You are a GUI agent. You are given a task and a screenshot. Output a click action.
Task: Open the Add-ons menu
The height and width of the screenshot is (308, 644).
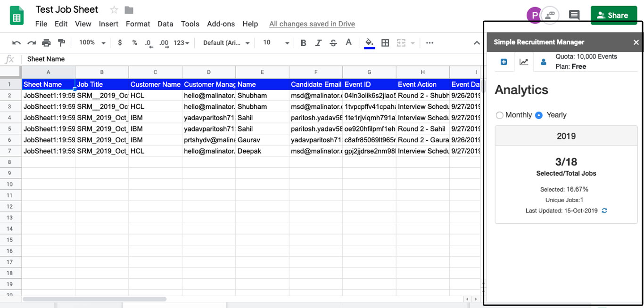pyautogui.click(x=221, y=24)
